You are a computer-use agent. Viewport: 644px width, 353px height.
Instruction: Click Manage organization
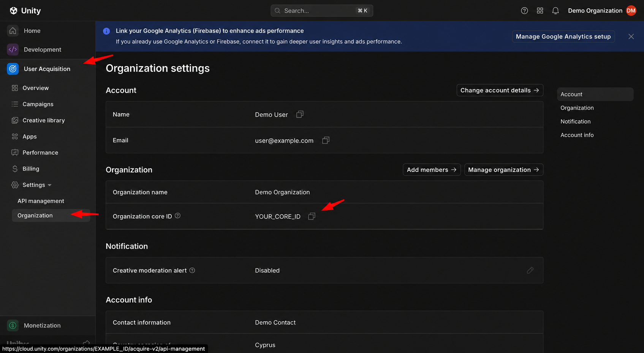click(x=504, y=170)
